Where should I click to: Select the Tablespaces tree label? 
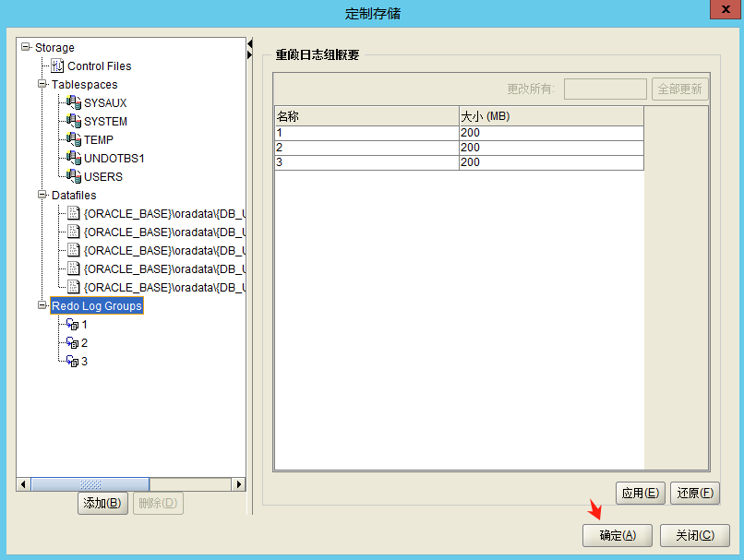click(x=84, y=84)
